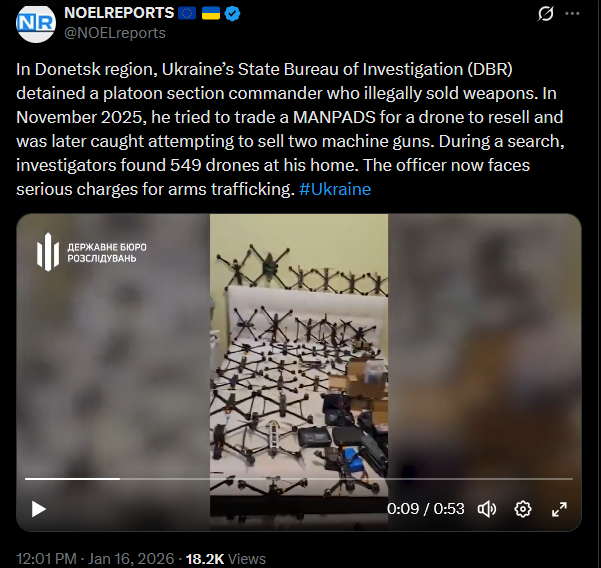Image resolution: width=601 pixels, height=568 pixels.
Task: Click the played end of the progress bar
Action: click(x=120, y=479)
